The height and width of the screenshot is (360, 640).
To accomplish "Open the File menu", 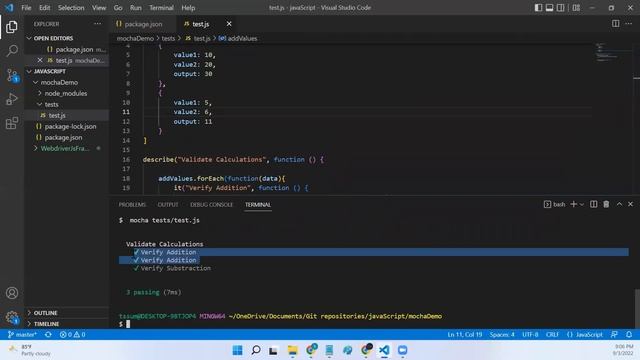I will [x=26, y=8].
